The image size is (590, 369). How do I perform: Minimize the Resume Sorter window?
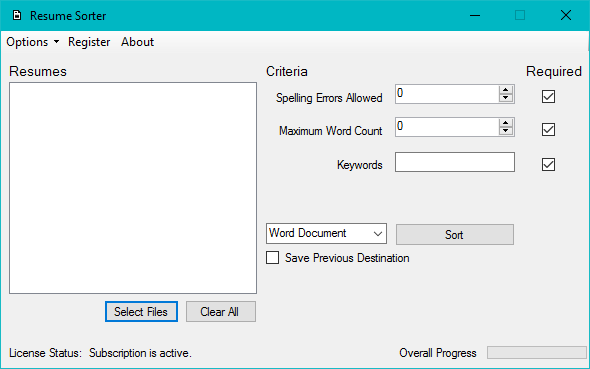click(x=475, y=15)
